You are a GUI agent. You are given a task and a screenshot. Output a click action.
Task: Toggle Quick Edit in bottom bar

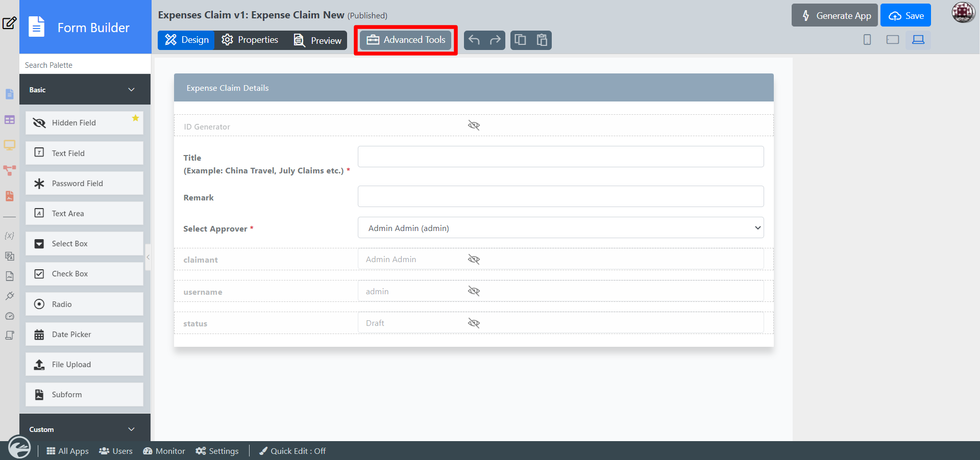point(292,451)
